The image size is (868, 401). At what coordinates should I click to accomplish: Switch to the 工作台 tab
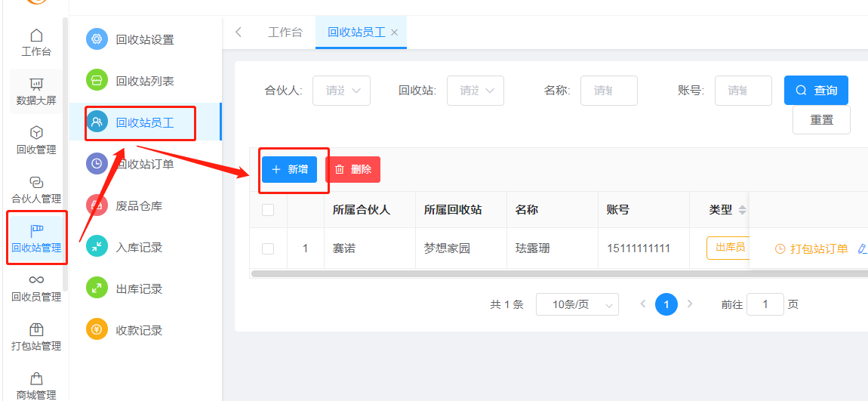[285, 32]
